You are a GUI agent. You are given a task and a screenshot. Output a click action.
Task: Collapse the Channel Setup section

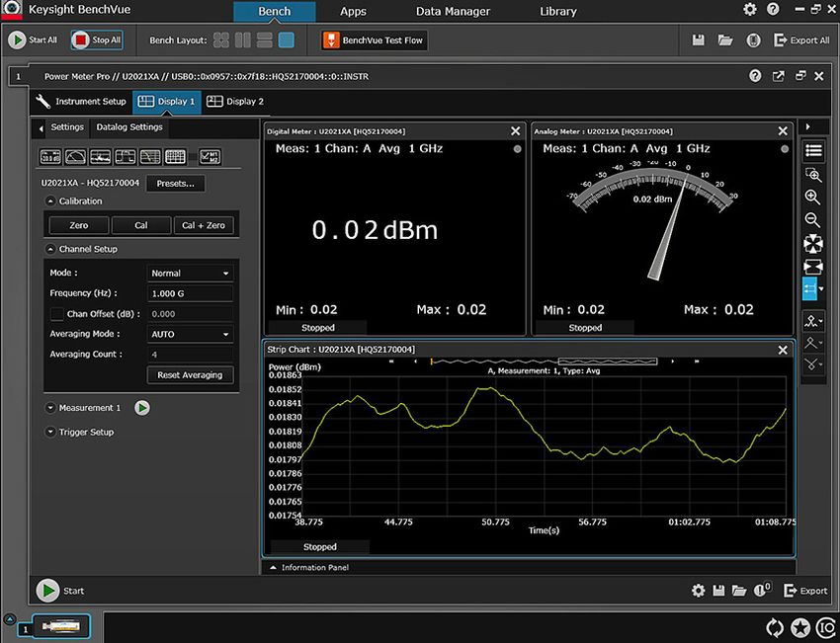(50, 249)
